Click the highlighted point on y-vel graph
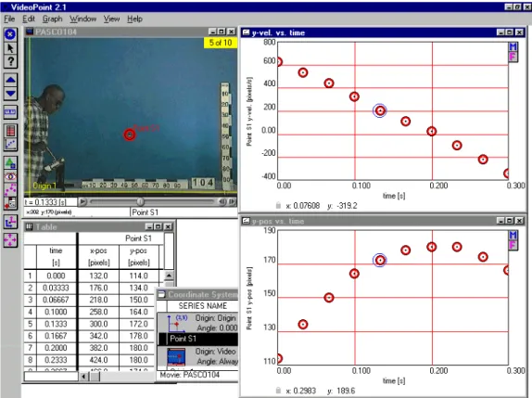 coord(380,110)
